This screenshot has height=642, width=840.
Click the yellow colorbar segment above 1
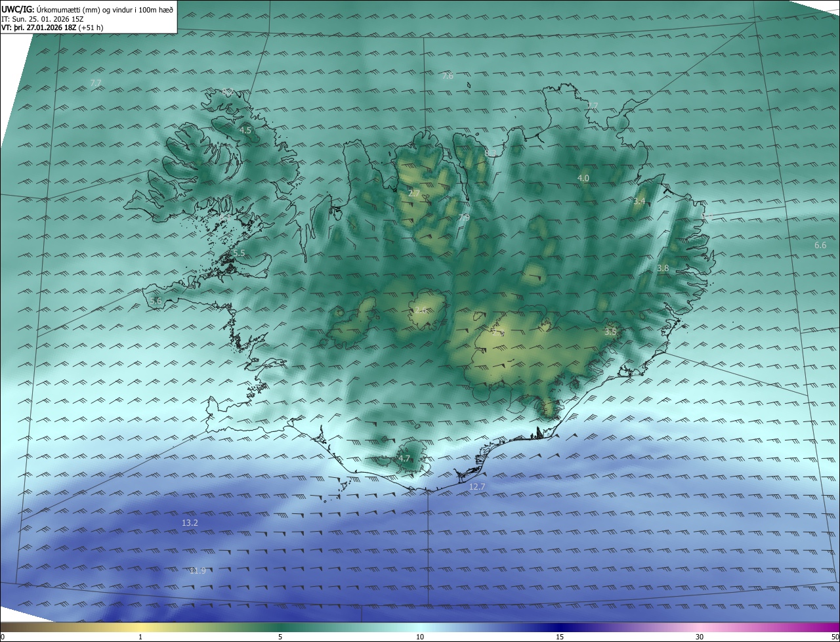(140, 628)
